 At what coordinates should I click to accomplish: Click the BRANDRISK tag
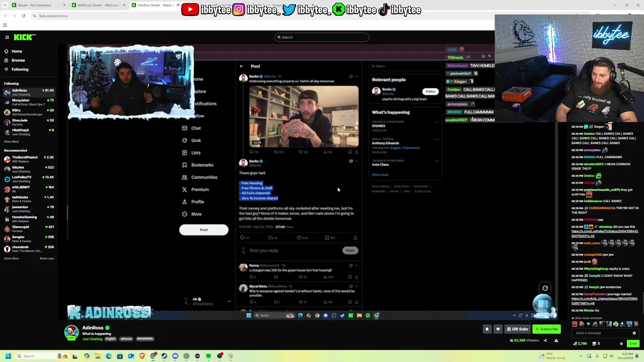tap(145, 339)
